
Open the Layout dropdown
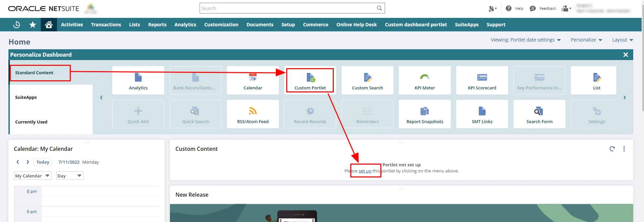[622, 40]
